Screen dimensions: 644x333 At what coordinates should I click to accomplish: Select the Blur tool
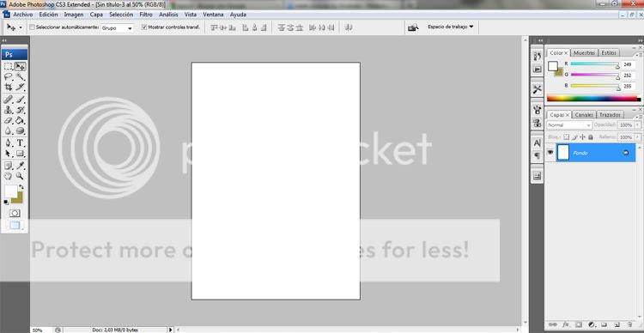click(9, 131)
